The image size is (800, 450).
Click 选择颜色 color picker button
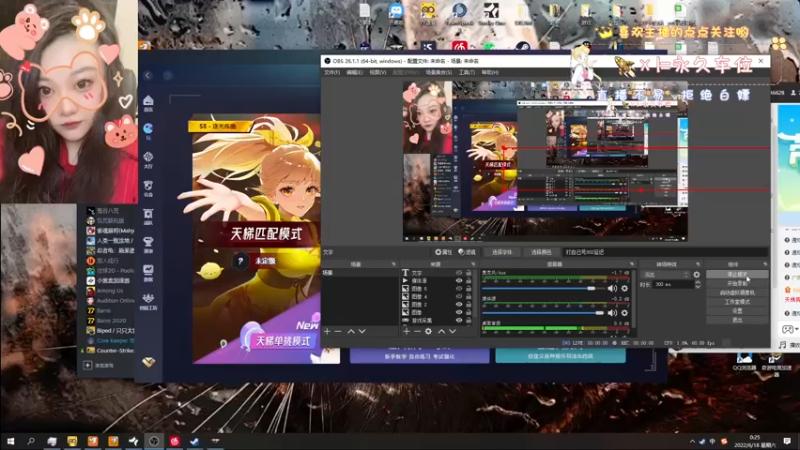pyautogui.click(x=541, y=252)
